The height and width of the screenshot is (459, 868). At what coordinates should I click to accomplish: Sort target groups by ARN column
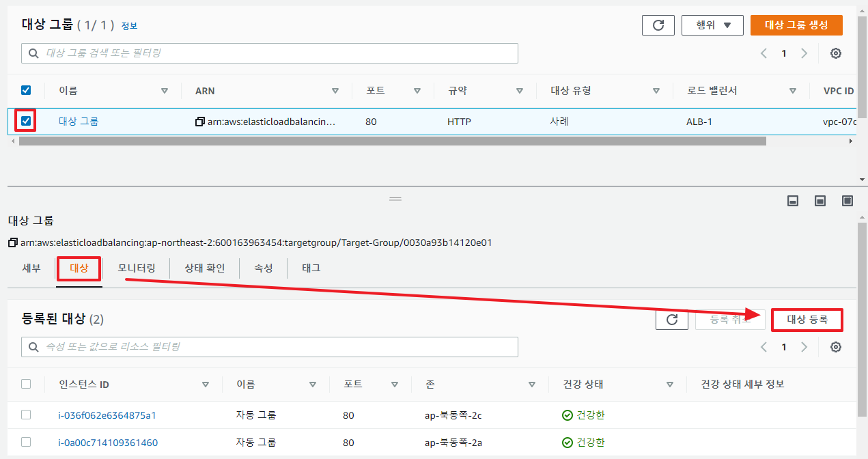(x=335, y=91)
